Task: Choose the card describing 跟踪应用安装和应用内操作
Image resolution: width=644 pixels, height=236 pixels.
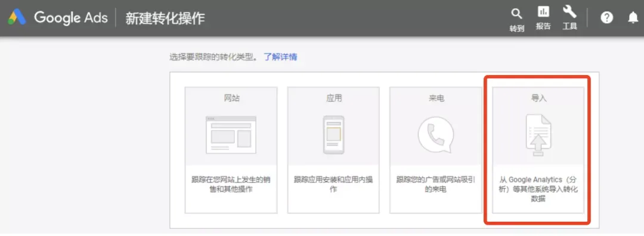Action: [333, 150]
